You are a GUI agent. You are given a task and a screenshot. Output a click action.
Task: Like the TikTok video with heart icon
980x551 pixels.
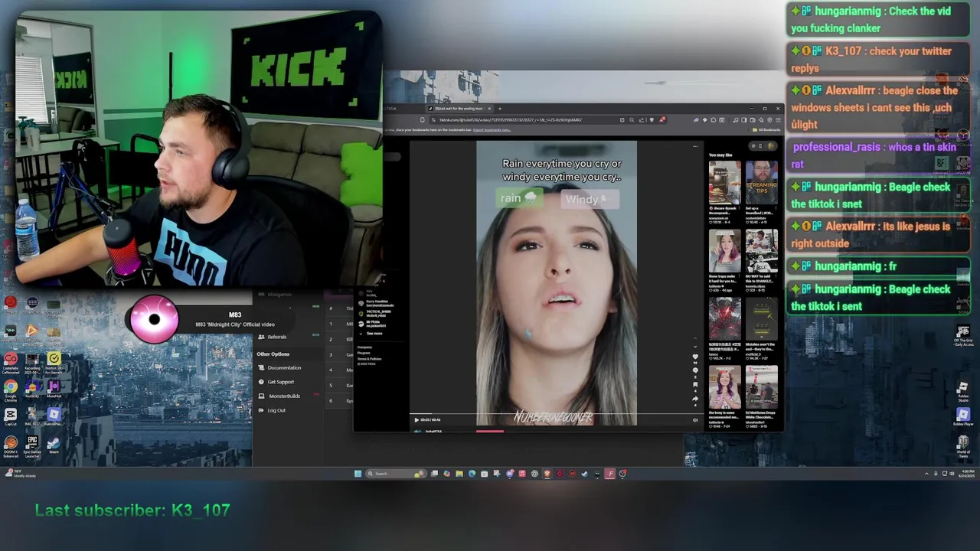(x=695, y=357)
